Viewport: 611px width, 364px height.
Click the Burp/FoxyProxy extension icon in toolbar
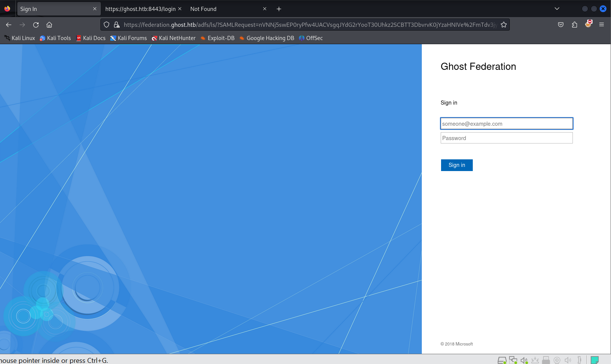point(588,24)
